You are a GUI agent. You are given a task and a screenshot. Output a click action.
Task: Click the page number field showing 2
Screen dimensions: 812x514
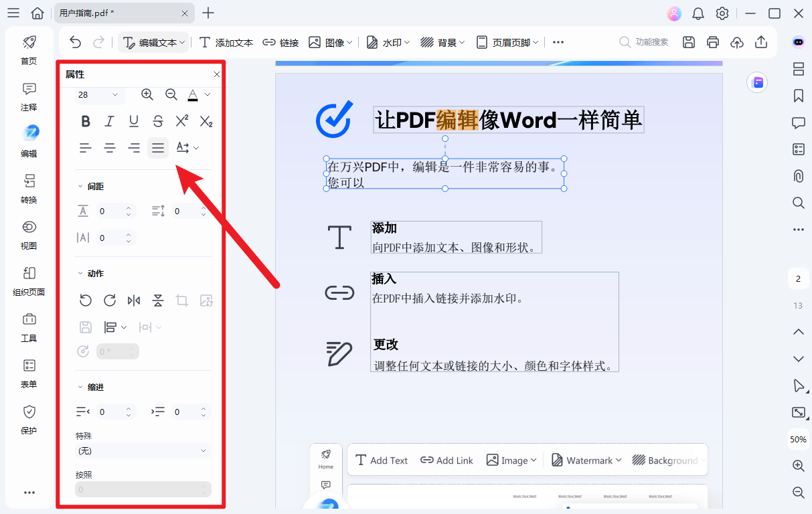click(798, 278)
